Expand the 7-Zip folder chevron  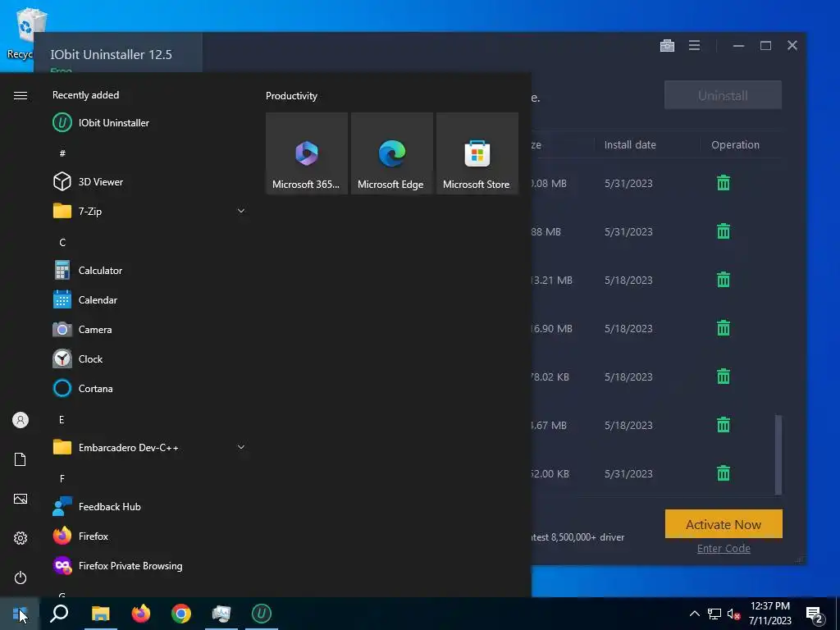pyautogui.click(x=241, y=211)
